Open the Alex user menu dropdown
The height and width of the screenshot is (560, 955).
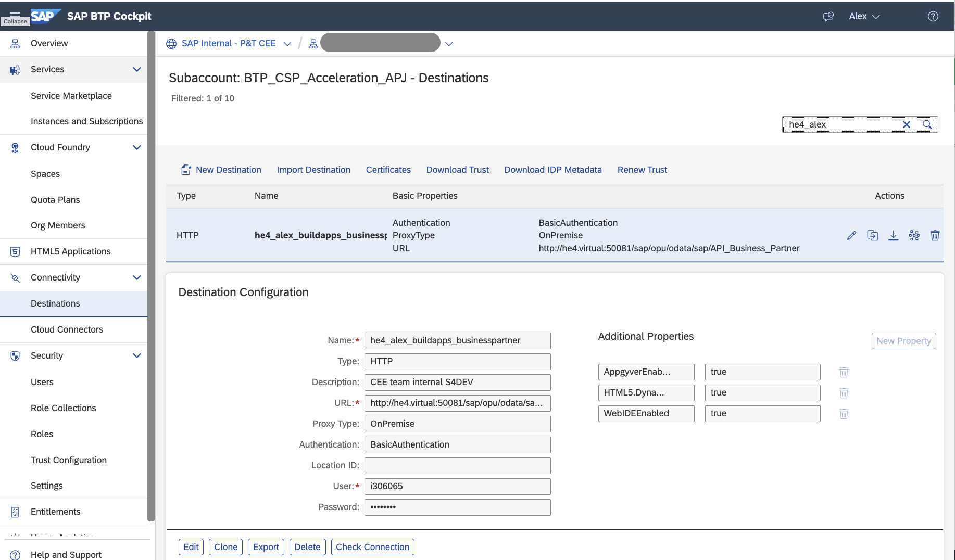pyautogui.click(x=864, y=16)
